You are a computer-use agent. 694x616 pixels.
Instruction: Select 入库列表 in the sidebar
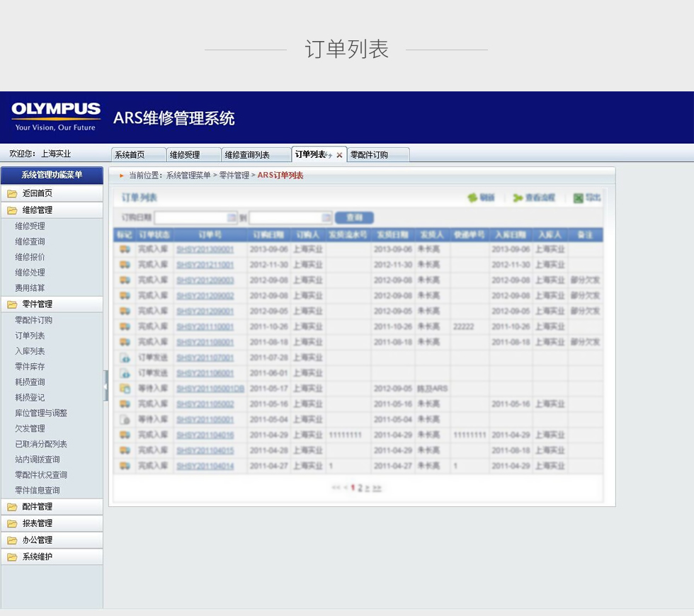(x=30, y=351)
